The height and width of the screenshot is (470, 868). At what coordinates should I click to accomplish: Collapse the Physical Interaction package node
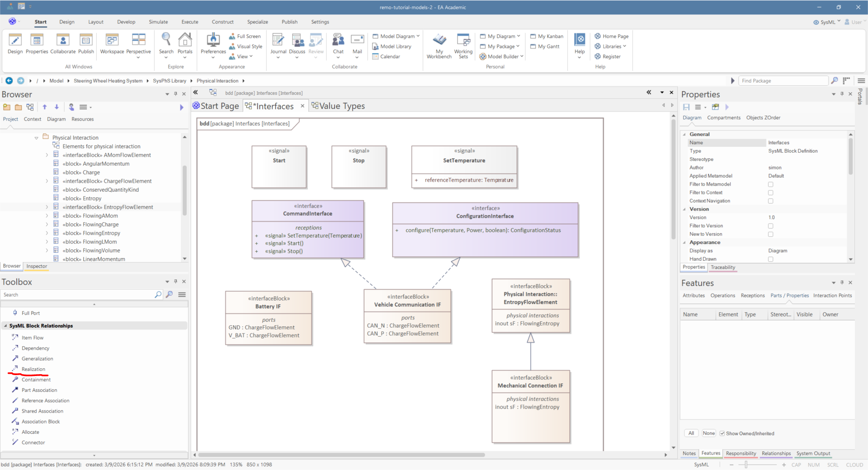[37, 138]
